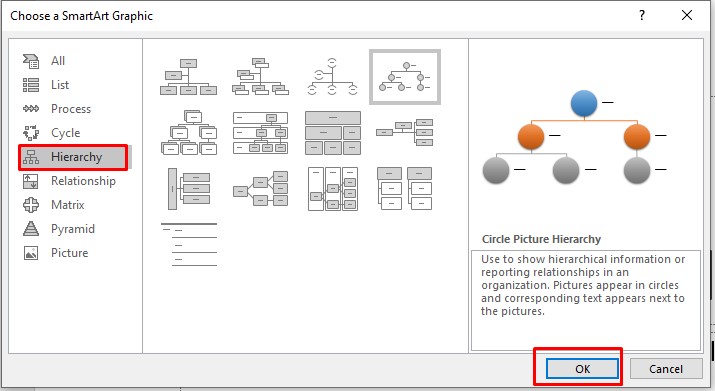Pick the Horizontal Hierarchy layout thumbnail
715x391 pixels.
coord(260,189)
